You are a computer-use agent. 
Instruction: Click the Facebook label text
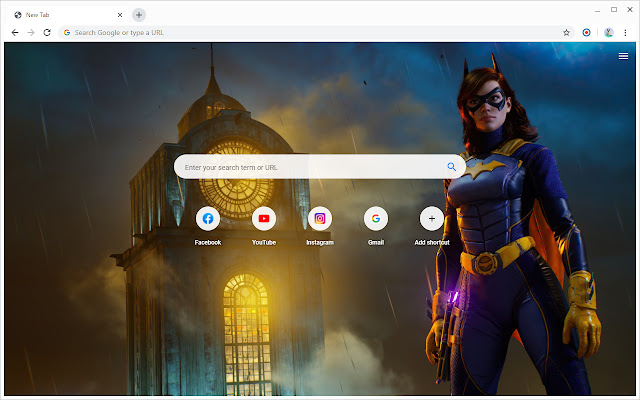208,242
